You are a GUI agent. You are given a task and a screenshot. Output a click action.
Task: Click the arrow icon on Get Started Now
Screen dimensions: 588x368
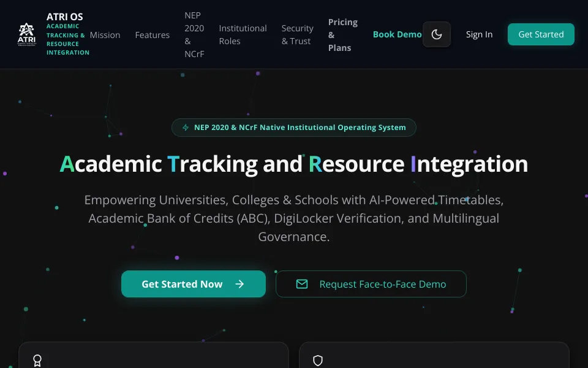[x=239, y=284]
